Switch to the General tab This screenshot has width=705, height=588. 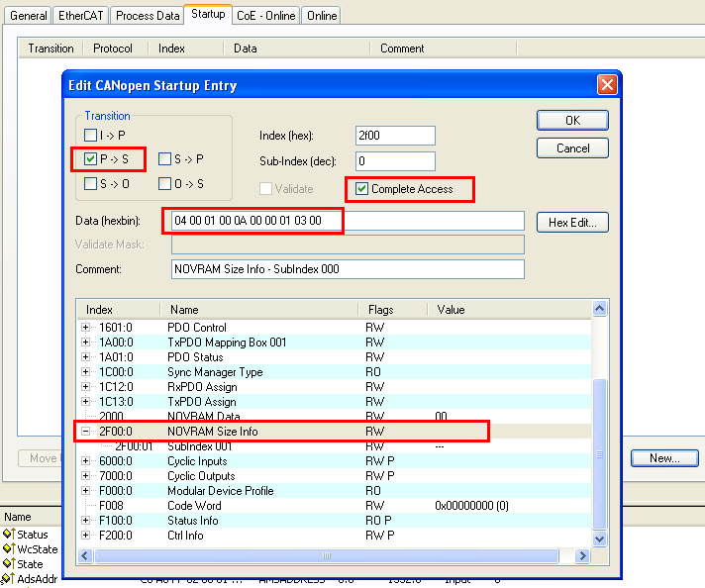pyautogui.click(x=29, y=16)
